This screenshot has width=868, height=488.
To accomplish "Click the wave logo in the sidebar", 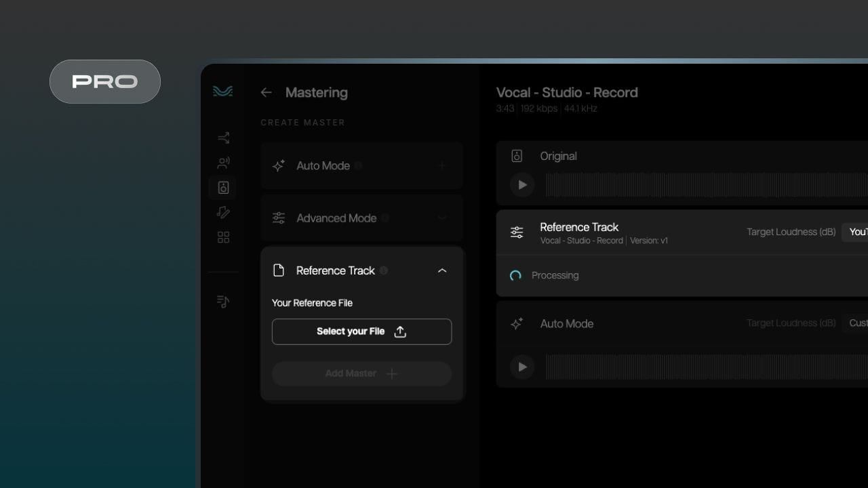I will (222, 92).
